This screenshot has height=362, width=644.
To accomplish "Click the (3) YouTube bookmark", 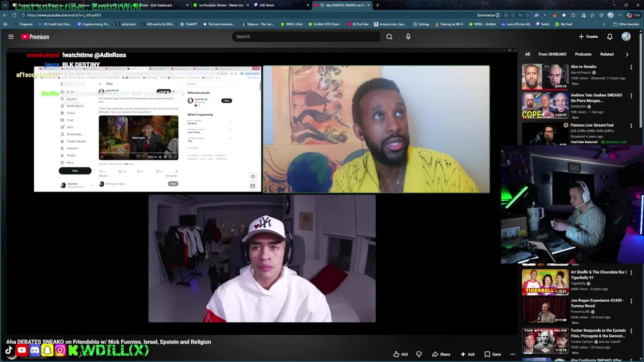I will [x=358, y=24].
